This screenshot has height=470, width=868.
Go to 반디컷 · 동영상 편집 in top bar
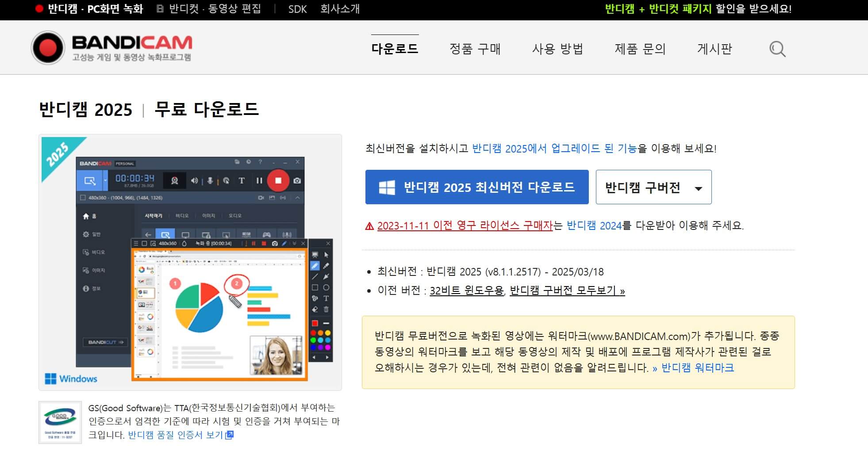(x=209, y=9)
